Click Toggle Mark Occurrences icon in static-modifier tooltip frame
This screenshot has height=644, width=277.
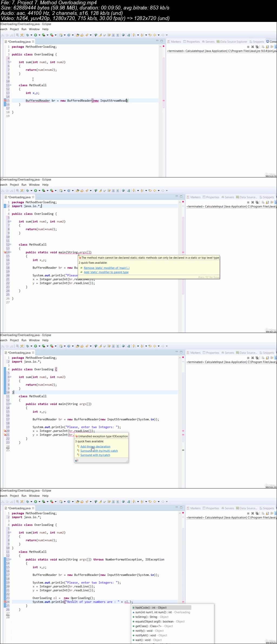(x=100, y=190)
